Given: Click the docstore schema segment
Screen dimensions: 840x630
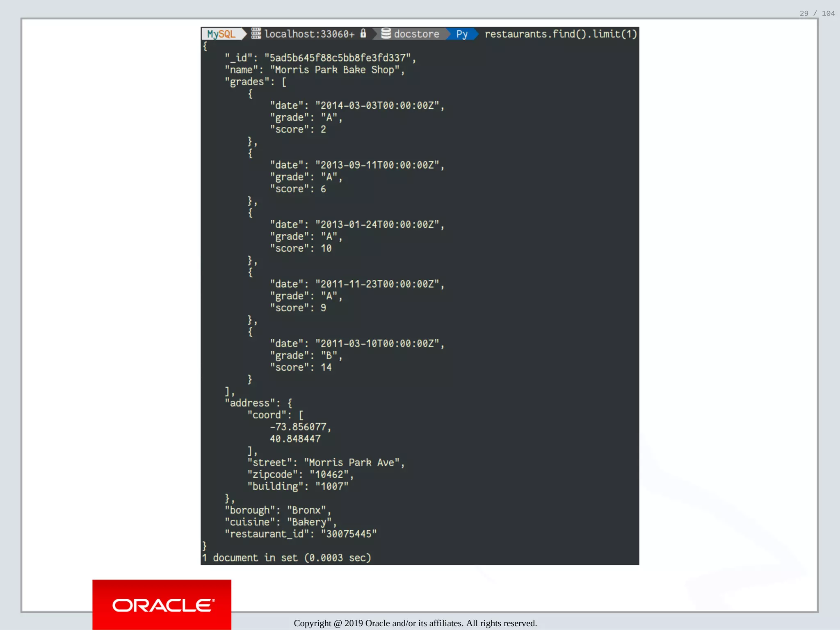Looking at the screenshot, I should click(416, 34).
